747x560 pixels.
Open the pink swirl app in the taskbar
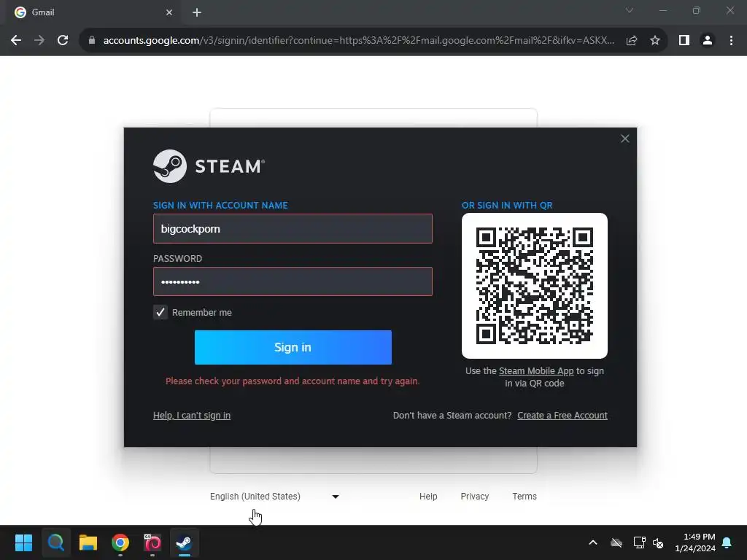tap(152, 542)
